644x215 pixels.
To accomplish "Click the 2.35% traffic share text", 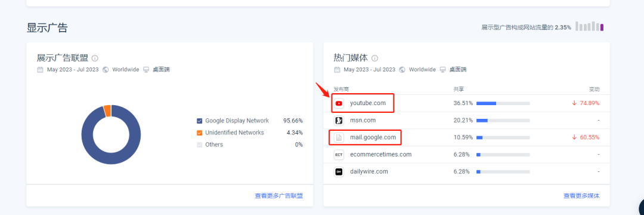I will 563,27.
